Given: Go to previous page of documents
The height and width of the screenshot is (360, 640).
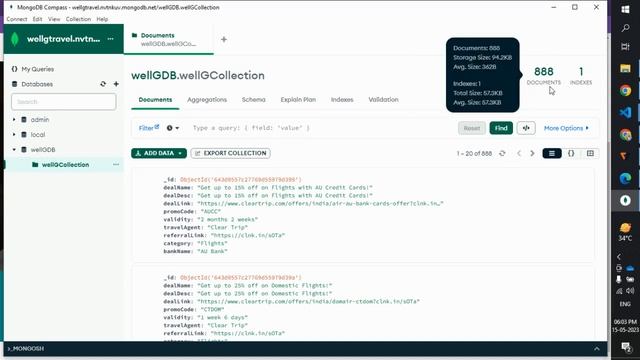Looking at the screenshot, I should coord(519,153).
